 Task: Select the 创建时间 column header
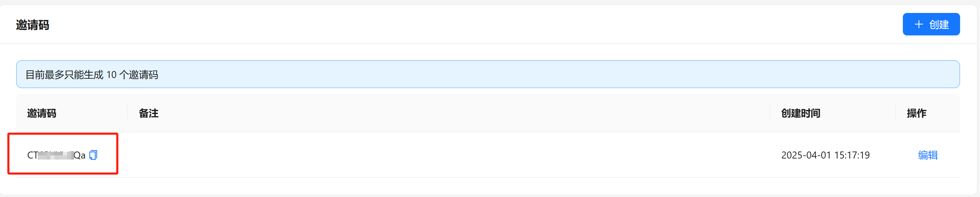pos(801,113)
